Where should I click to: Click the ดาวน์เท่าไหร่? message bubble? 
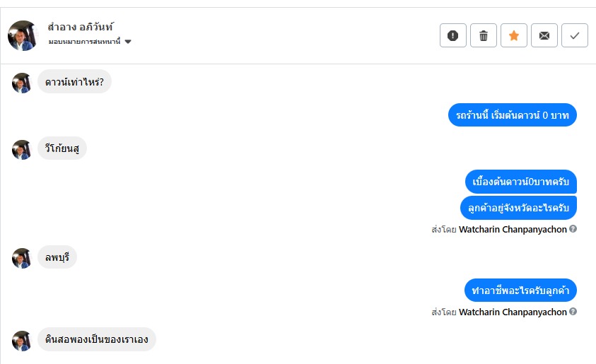(74, 82)
